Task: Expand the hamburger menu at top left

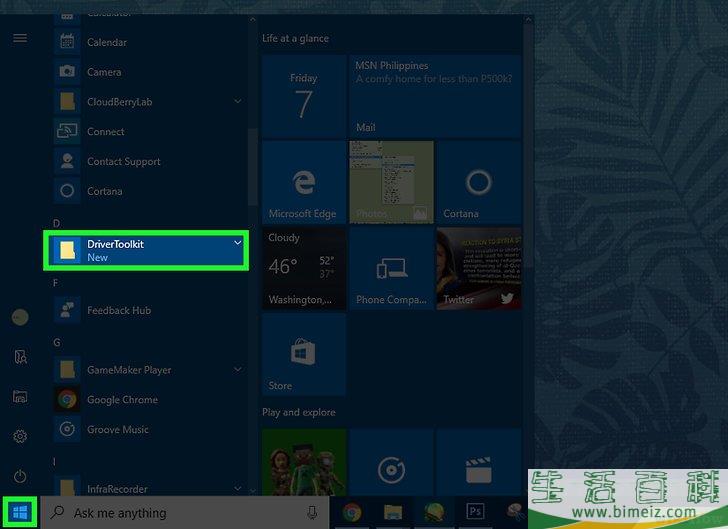Action: 20,38
